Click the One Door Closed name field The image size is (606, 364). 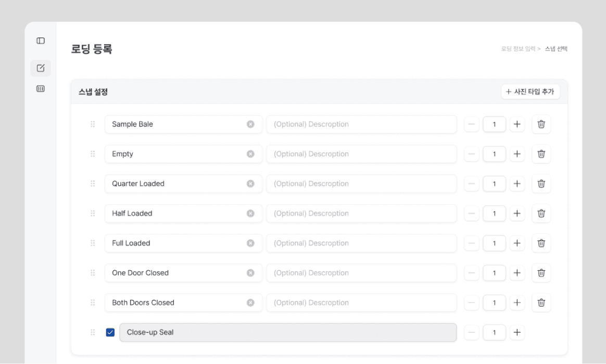click(177, 273)
